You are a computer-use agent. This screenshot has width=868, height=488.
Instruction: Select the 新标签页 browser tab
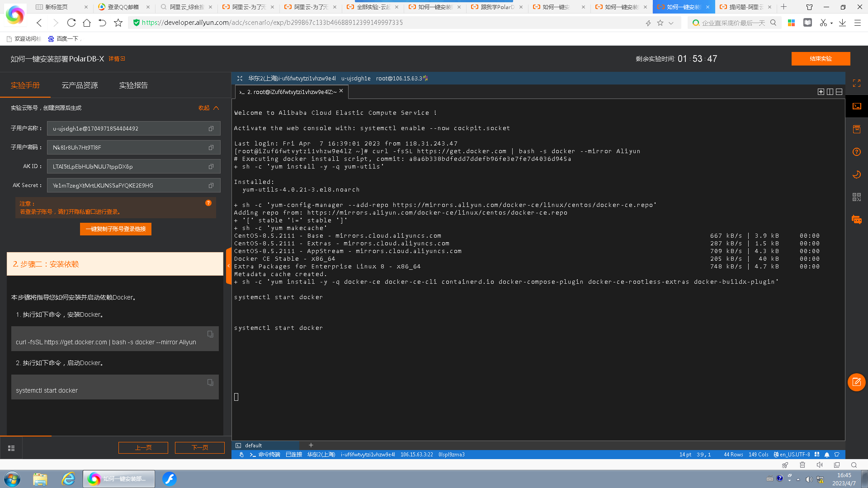[62, 7]
